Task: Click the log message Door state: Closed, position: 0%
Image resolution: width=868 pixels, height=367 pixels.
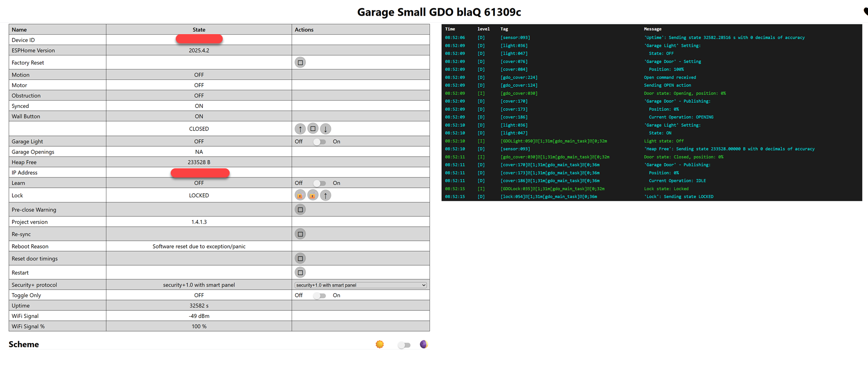Action: point(684,157)
